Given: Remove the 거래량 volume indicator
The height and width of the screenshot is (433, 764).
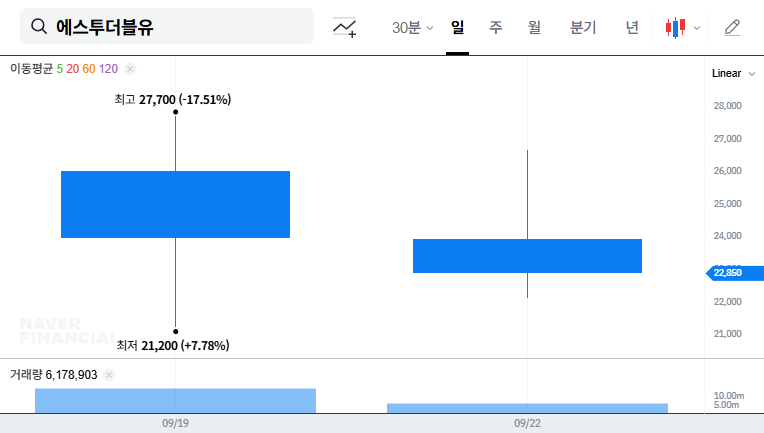Looking at the screenshot, I should (109, 375).
